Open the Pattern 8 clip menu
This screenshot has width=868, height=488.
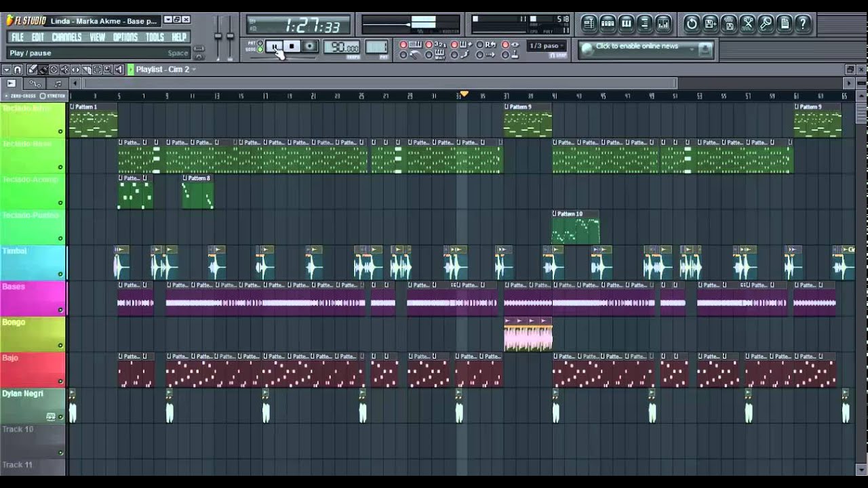(184, 178)
